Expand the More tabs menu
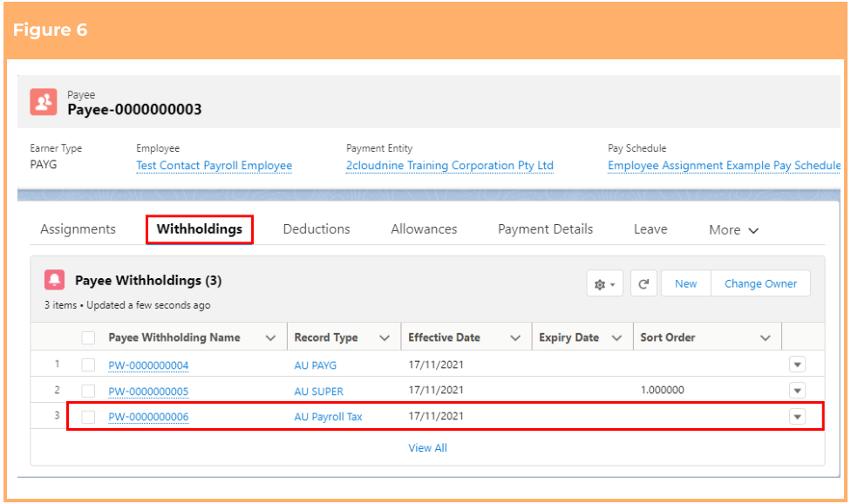 733,230
